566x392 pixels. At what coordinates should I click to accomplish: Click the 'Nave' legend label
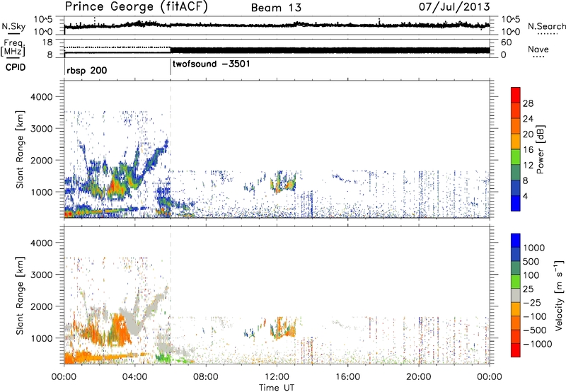click(x=538, y=50)
